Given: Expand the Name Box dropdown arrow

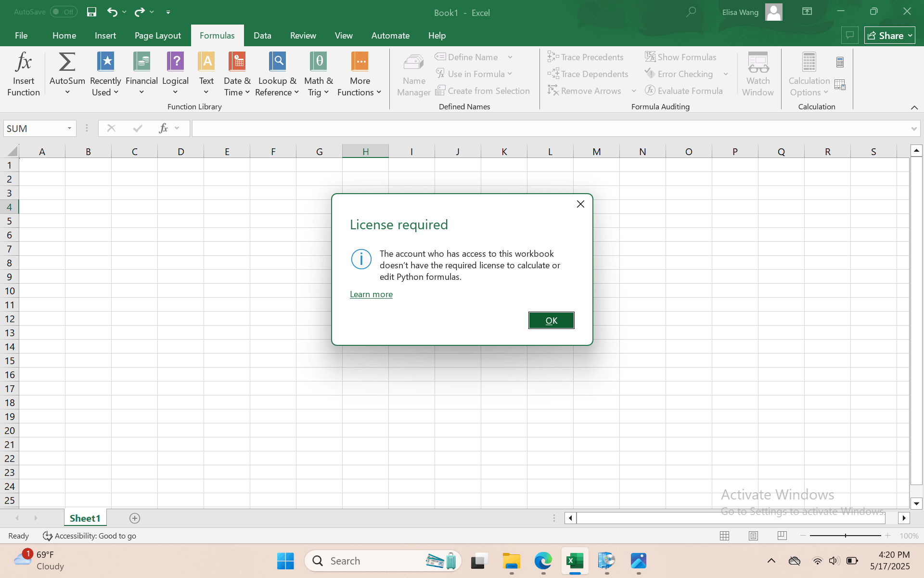Looking at the screenshot, I should click(69, 128).
